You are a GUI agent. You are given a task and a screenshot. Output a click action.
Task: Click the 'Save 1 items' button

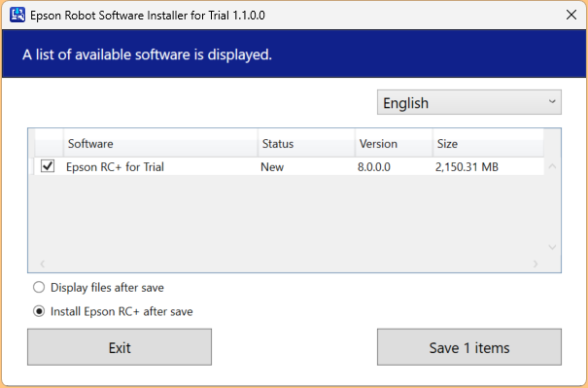(469, 347)
